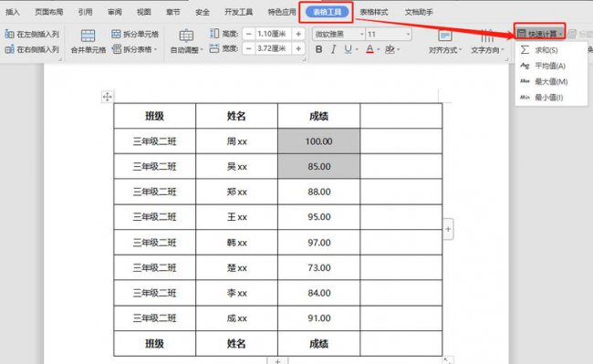Switch to Review (审阅) tab
Screen dimensions: 593x364
coord(115,12)
